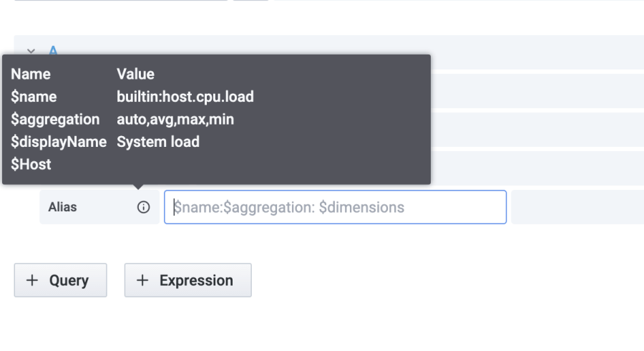Click the plus icon on Expression button
The width and height of the screenshot is (644, 351).
pyautogui.click(x=142, y=280)
